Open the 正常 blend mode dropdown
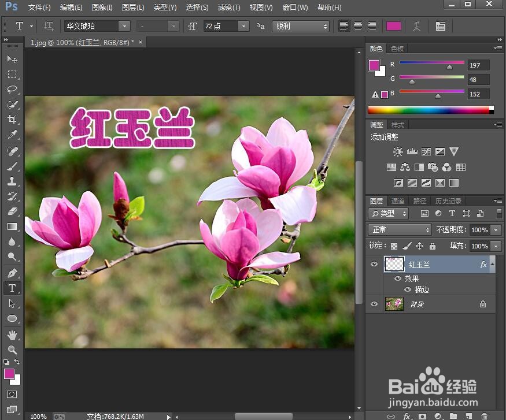This screenshot has width=506, height=420. [399, 229]
